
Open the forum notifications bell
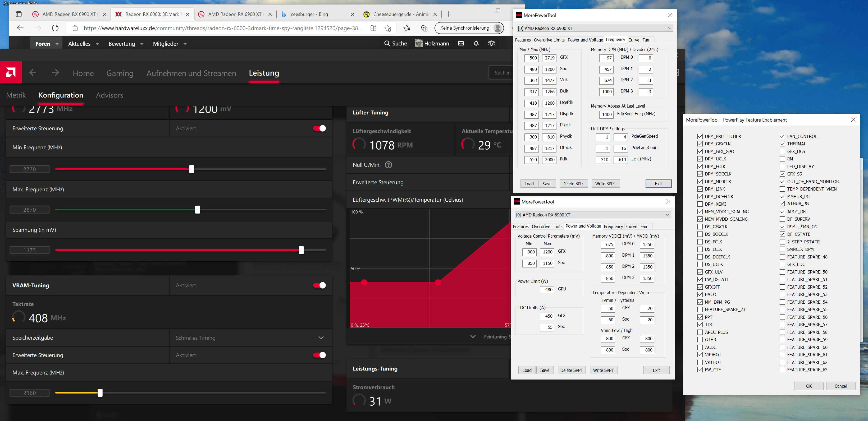click(x=476, y=43)
